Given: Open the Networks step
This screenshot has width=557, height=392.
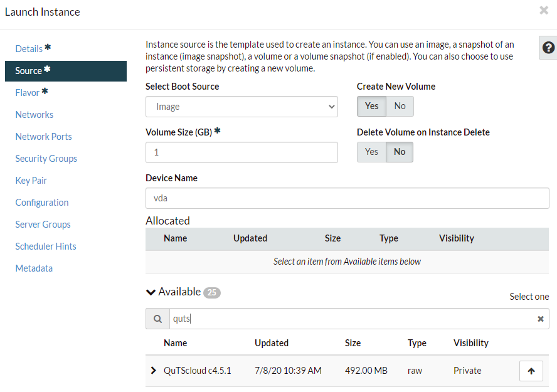Looking at the screenshot, I should tap(34, 115).
